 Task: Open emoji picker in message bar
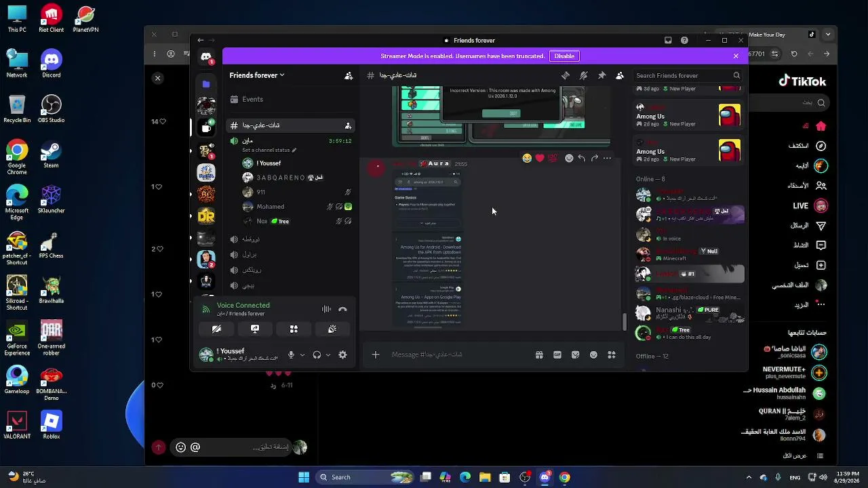593,354
